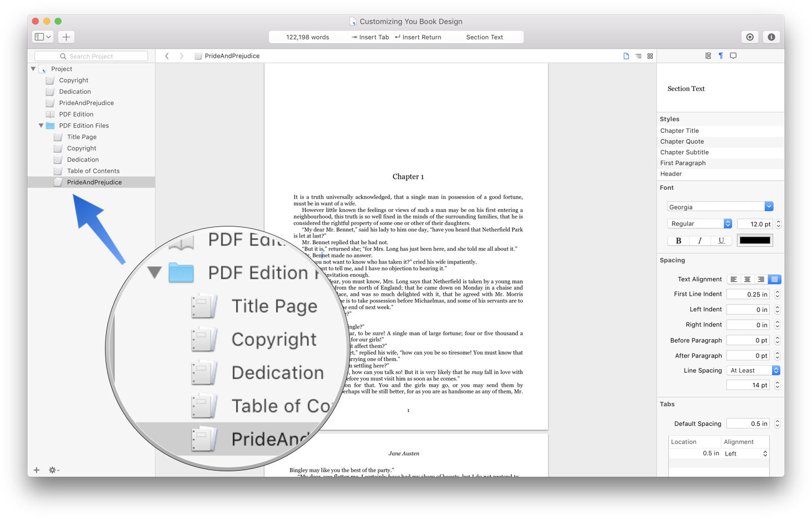The image size is (812, 519).
Task: Toggle Bold formatting
Action: point(678,240)
